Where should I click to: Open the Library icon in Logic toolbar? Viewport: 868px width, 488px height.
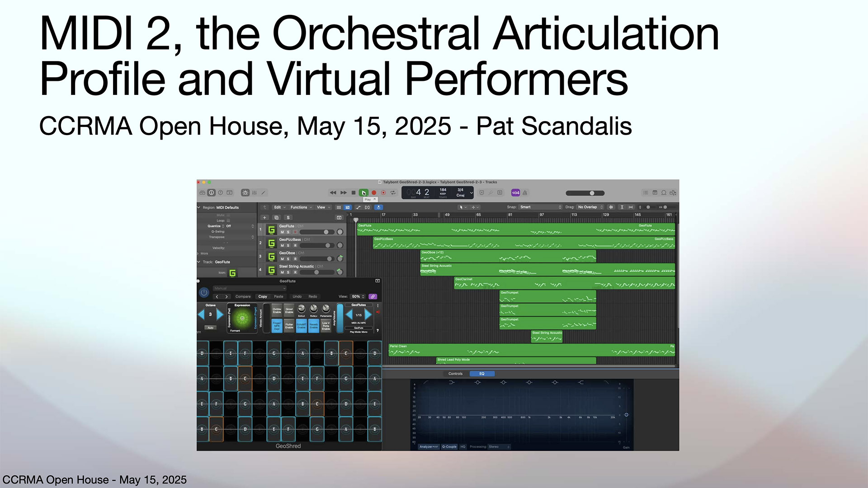pyautogui.click(x=202, y=193)
